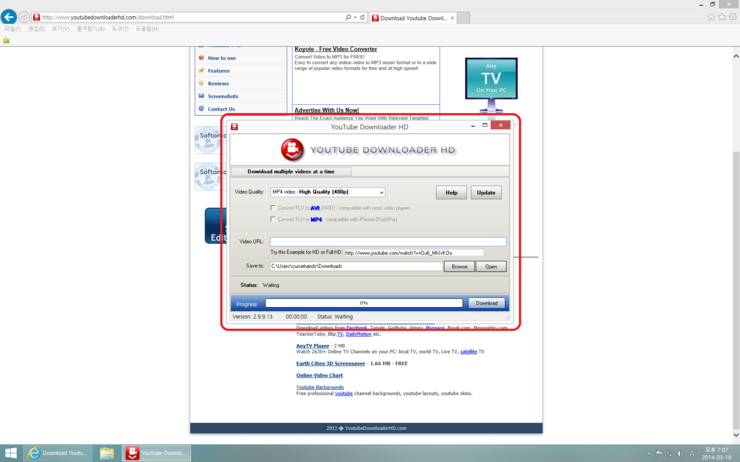This screenshot has height=462, width=740.
Task: Click the icon beside How to use
Action: [201, 58]
